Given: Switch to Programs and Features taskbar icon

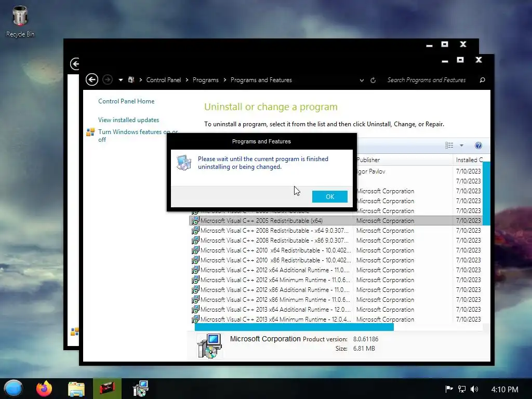Looking at the screenshot, I should 140,389.
